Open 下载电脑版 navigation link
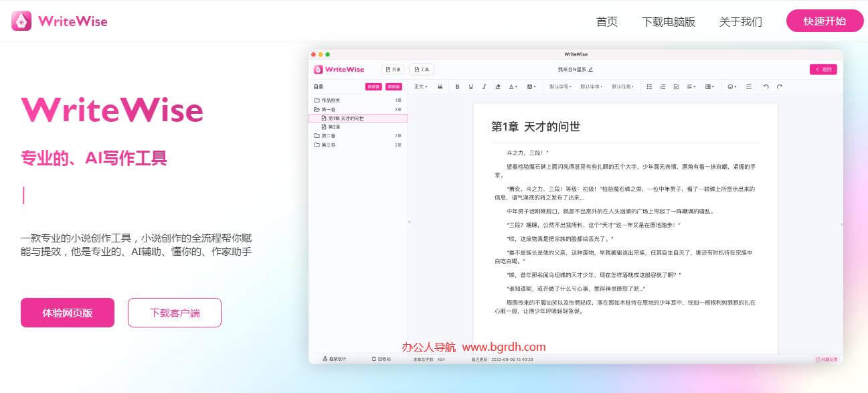 tap(669, 21)
